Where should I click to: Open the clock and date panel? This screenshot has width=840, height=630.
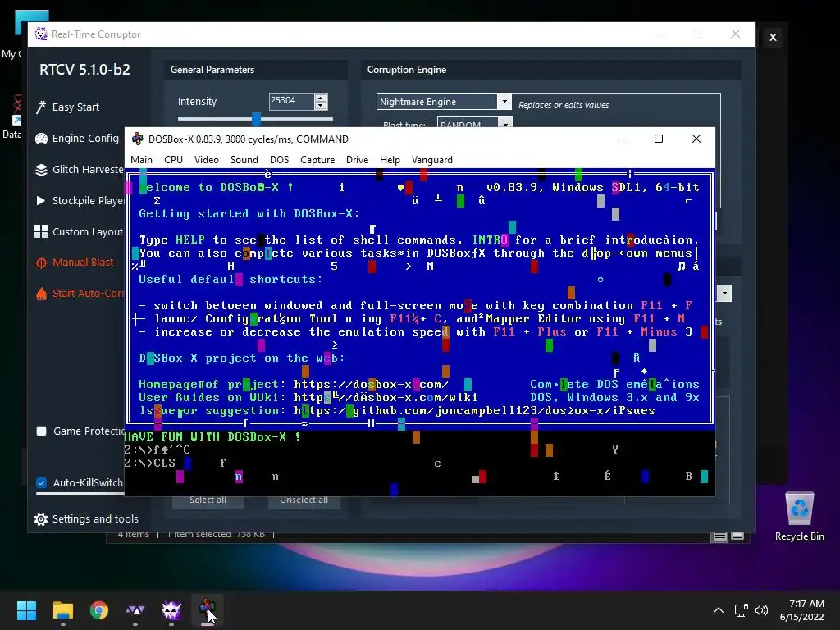(x=802, y=610)
